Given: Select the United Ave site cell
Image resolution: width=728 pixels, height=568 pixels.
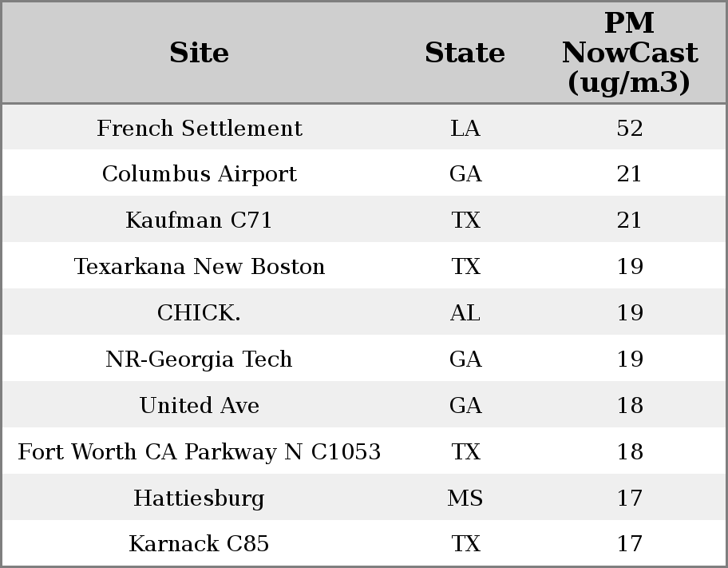Looking at the screenshot, I should pyautogui.click(x=200, y=405).
